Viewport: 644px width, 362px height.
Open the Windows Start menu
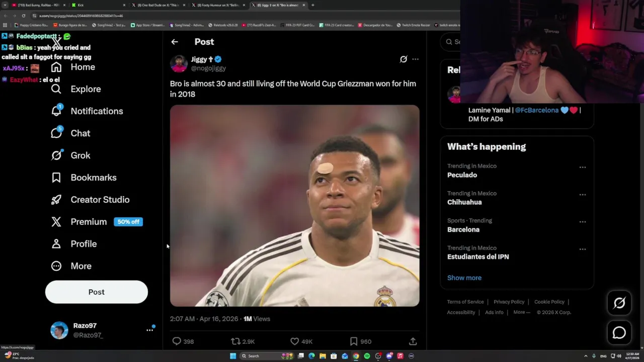coord(233,356)
